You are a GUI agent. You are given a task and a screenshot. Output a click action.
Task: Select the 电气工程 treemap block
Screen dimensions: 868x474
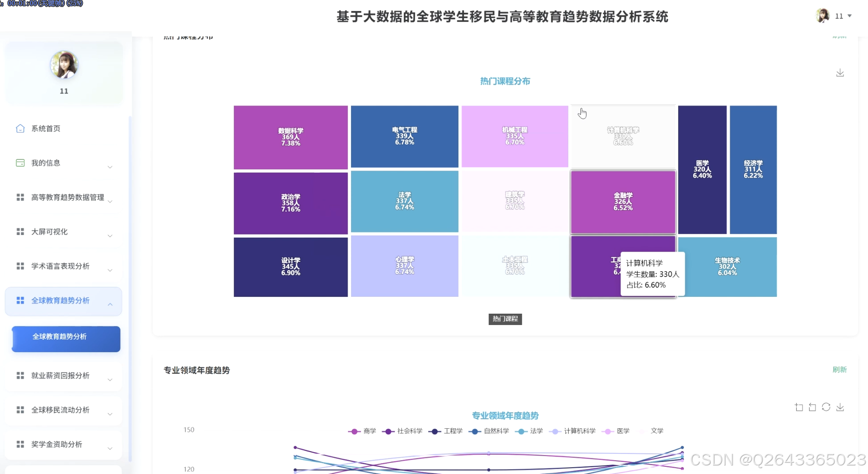point(404,137)
